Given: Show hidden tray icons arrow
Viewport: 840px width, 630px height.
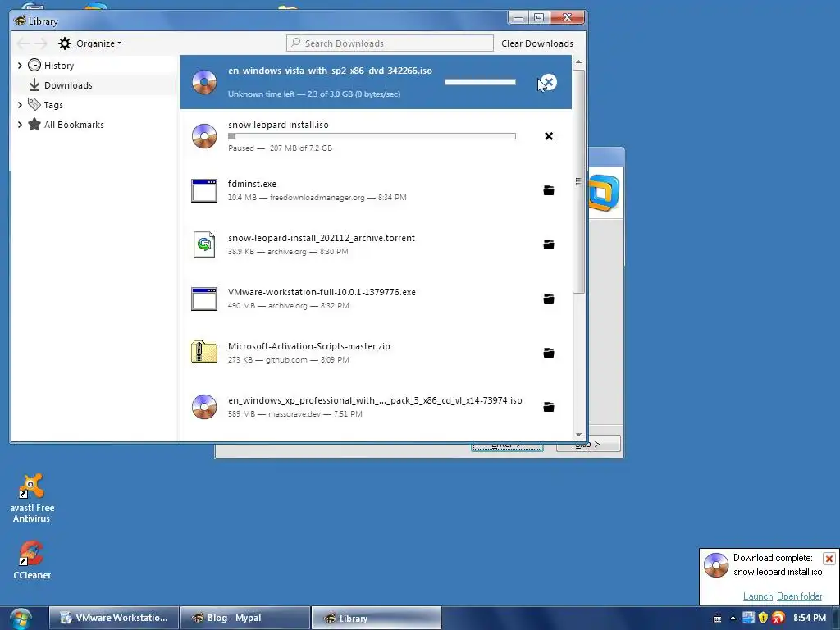Looking at the screenshot, I should pos(733,619).
